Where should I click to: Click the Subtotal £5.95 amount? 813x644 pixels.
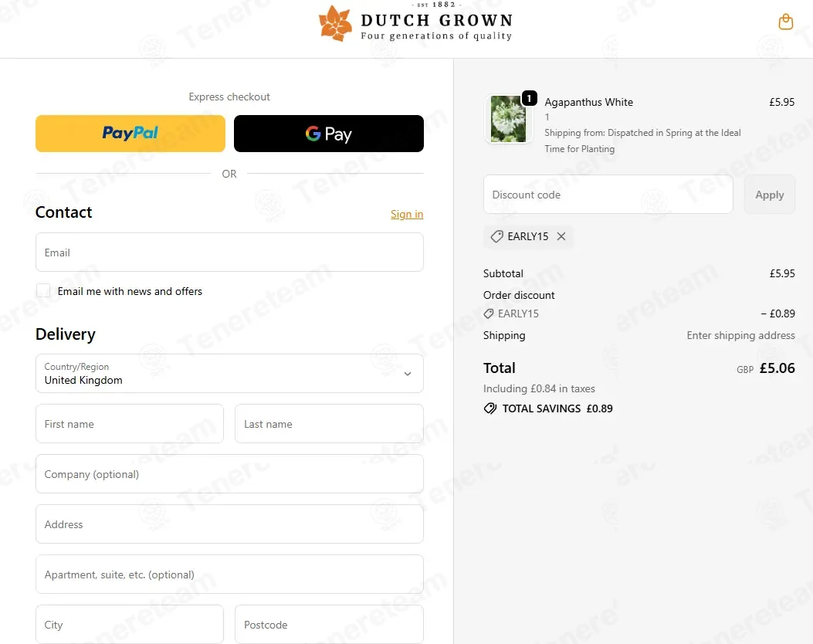(782, 273)
